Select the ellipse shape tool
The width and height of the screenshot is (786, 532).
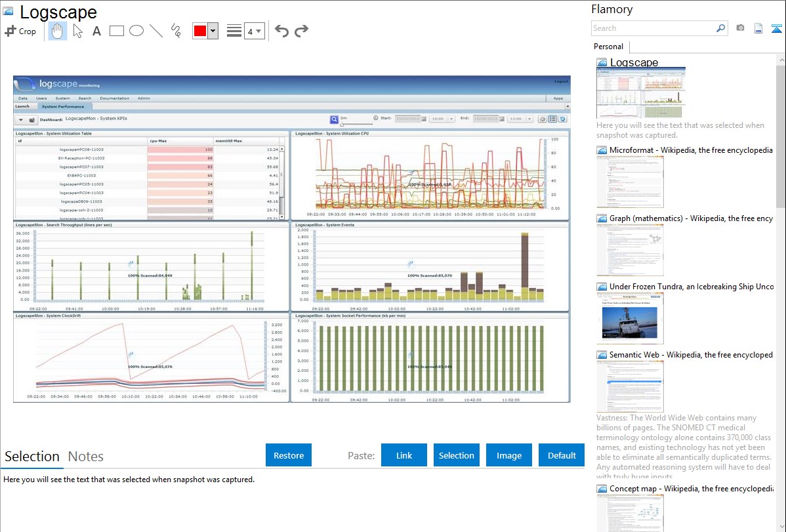tap(136, 31)
